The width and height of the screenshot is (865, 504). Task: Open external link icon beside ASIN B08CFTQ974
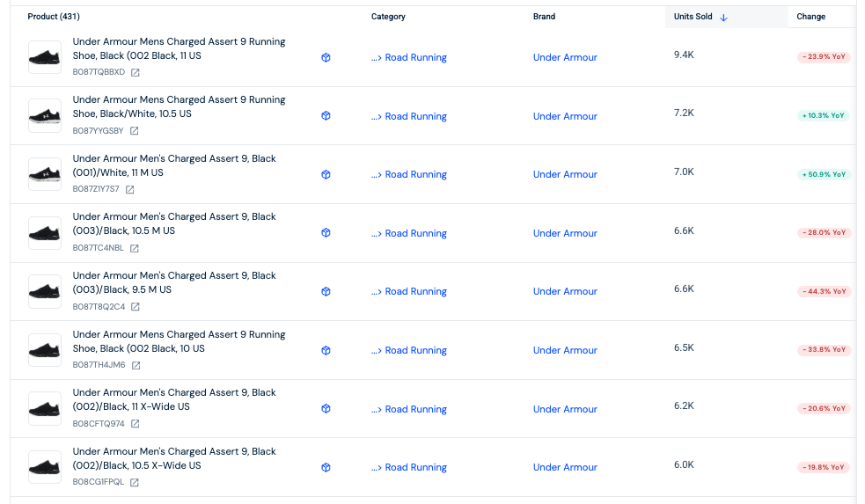(x=136, y=424)
